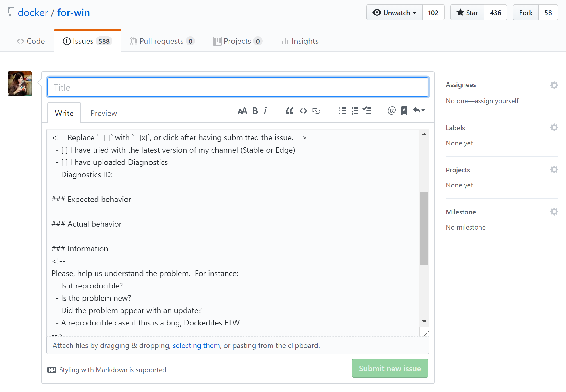Open the saved replies dropdown
Image resolution: width=566 pixels, height=392 pixels.
tap(419, 111)
